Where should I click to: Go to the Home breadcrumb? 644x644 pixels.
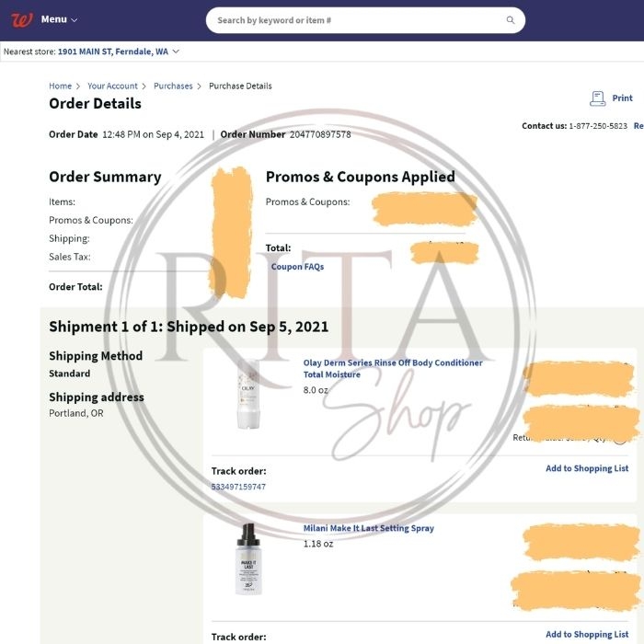tap(60, 86)
